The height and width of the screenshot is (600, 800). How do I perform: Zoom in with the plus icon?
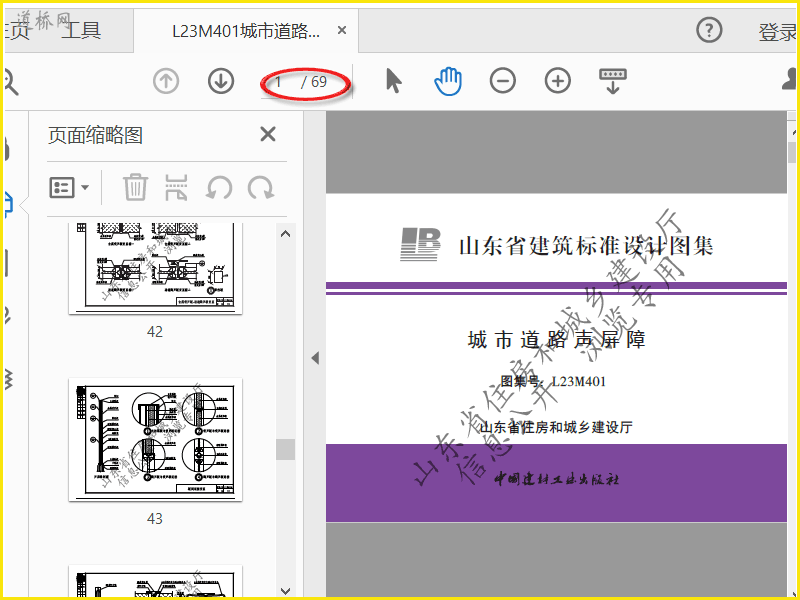tap(558, 81)
